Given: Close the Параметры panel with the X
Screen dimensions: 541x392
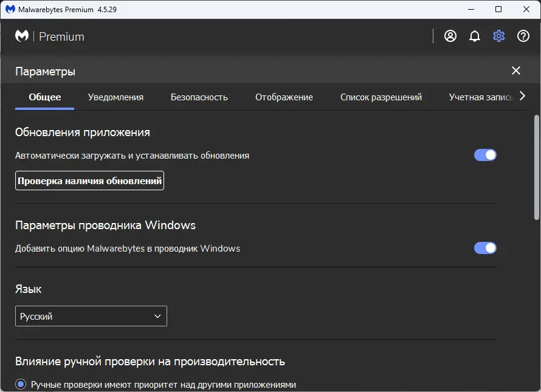Looking at the screenshot, I should click(516, 70).
